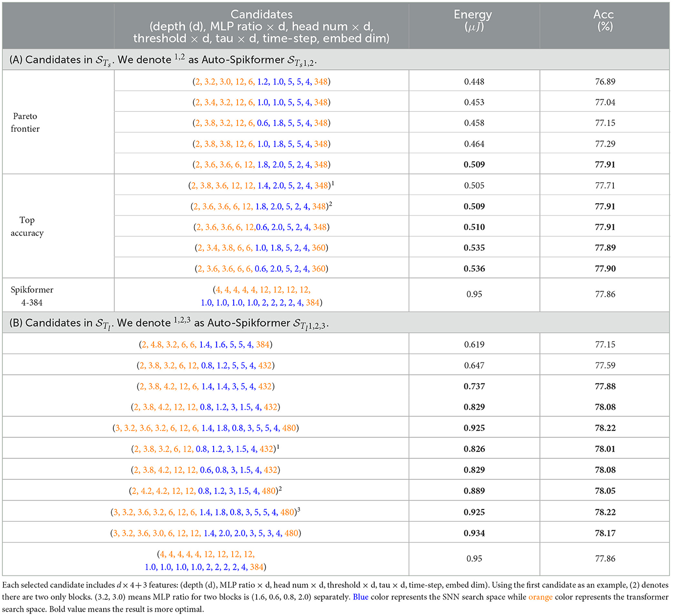Select candidate (3, 3.2, 3.6, 3.0, 6, 12, 12, …, 480)
The image size is (673, 616).
tap(206, 533)
